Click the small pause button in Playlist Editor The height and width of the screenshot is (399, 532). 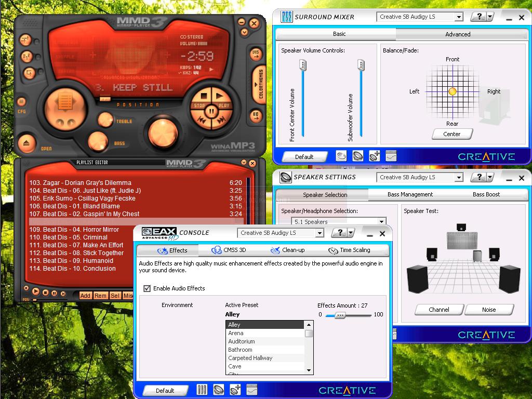tap(54, 293)
